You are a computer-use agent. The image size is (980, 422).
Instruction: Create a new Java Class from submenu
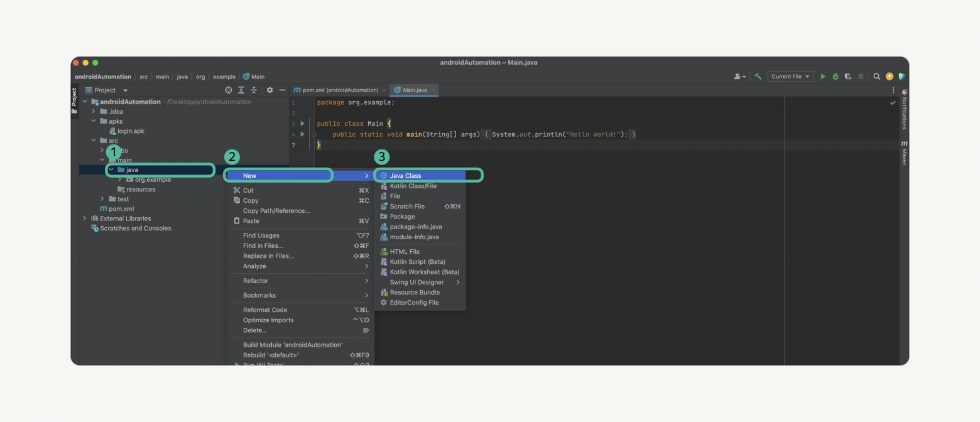(x=420, y=176)
